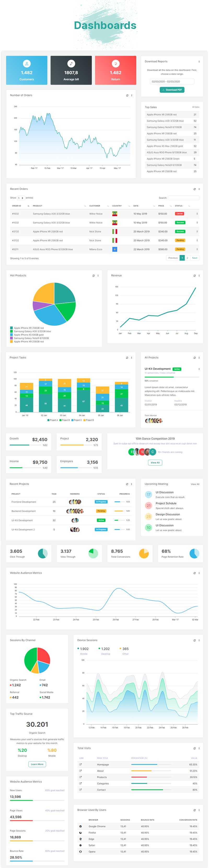Click refresh icon in Hot Products card
This screenshot has height=868, width=209.
[93, 276]
